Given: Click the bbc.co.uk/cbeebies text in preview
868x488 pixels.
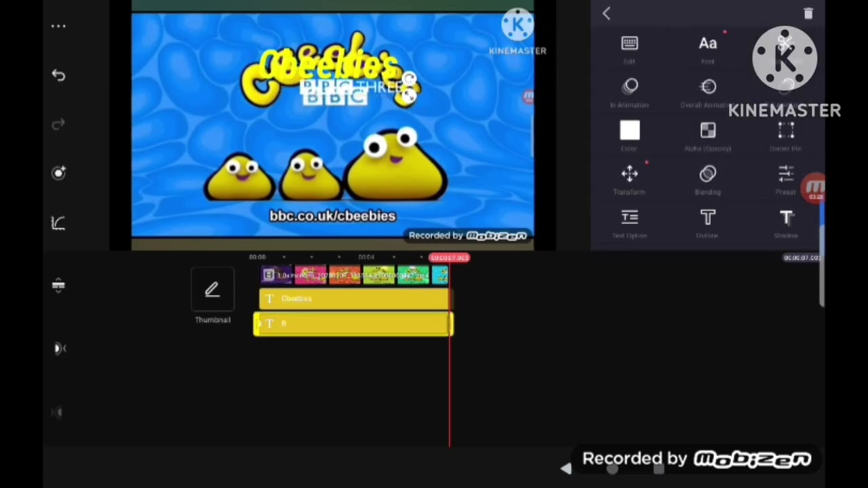Looking at the screenshot, I should point(332,216).
